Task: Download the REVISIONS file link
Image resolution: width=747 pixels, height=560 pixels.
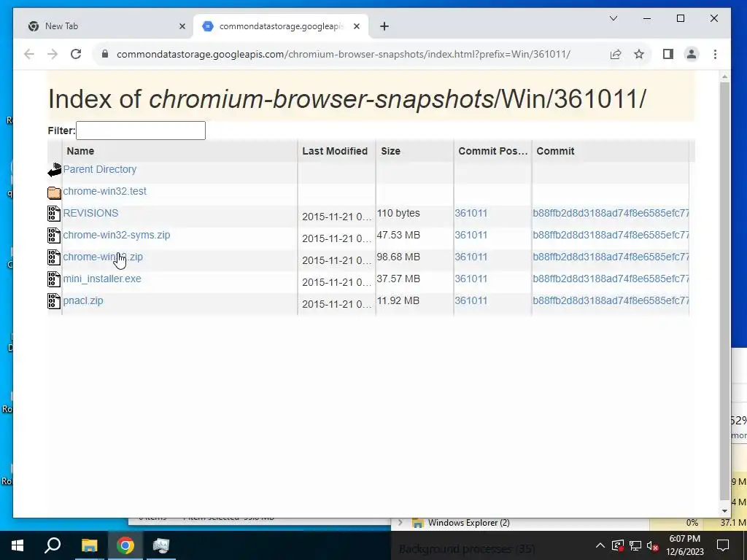Action: [x=90, y=214]
